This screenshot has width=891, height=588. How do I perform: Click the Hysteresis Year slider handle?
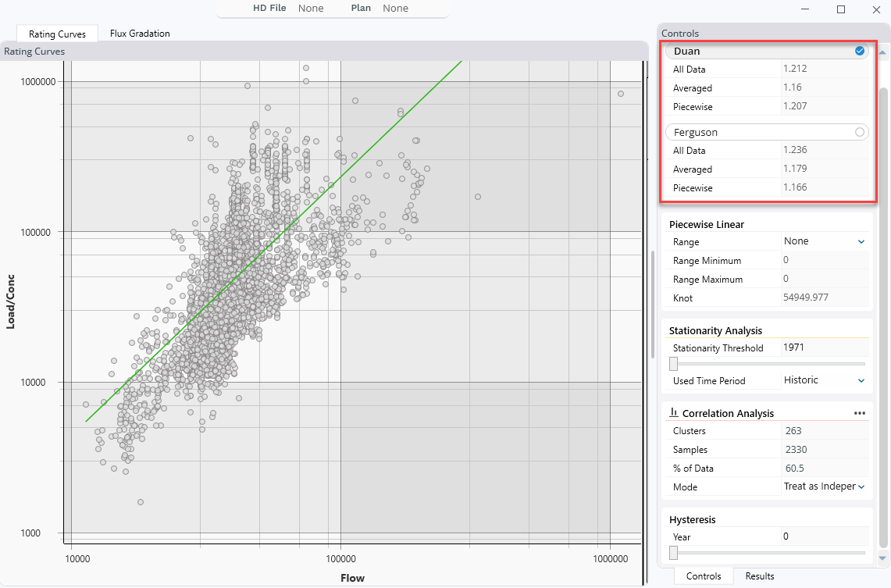pyautogui.click(x=673, y=553)
